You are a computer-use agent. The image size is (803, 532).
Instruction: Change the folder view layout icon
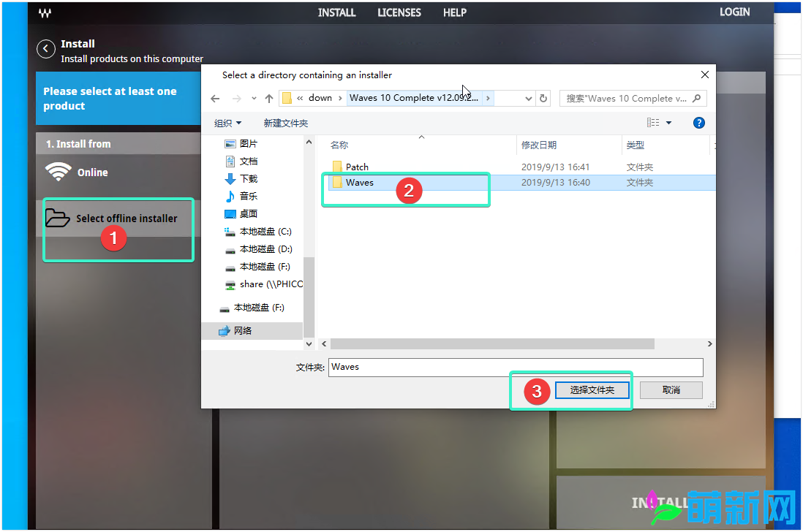tap(653, 123)
